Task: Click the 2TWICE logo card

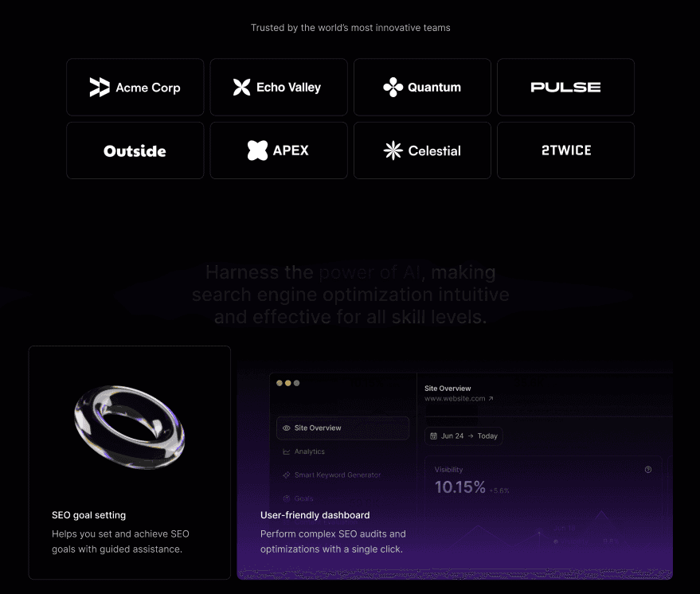Action: tap(565, 150)
